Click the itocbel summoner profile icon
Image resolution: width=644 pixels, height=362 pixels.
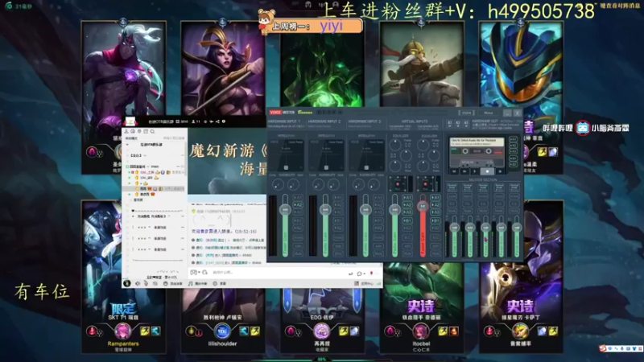click(x=421, y=331)
